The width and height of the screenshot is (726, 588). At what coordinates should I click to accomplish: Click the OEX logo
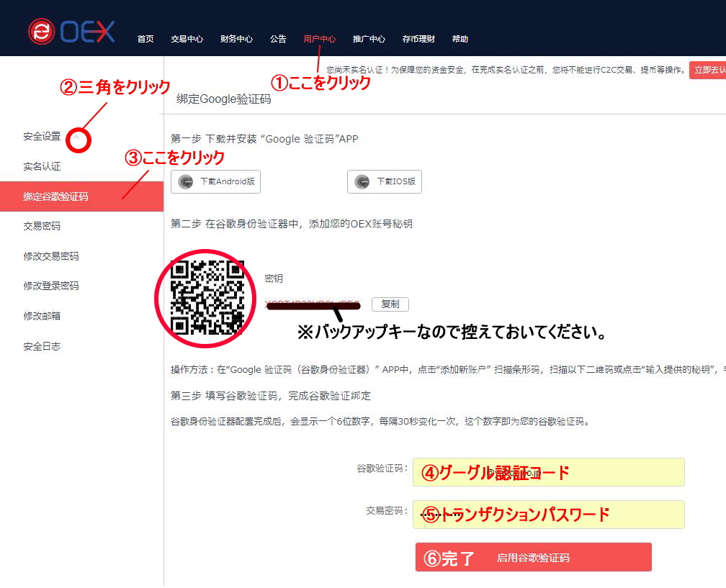pyautogui.click(x=71, y=31)
